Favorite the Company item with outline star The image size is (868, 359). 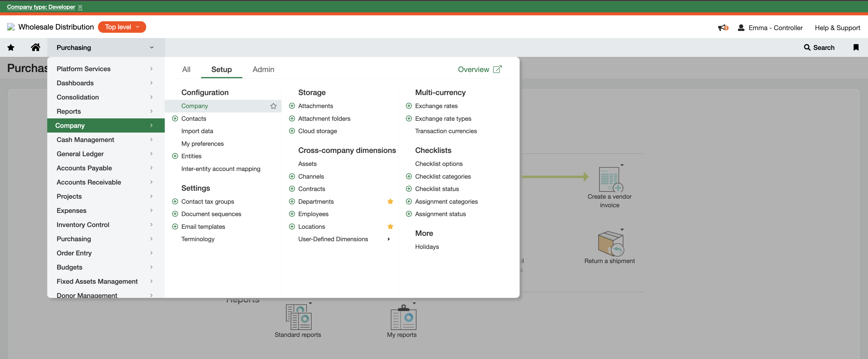tap(273, 106)
